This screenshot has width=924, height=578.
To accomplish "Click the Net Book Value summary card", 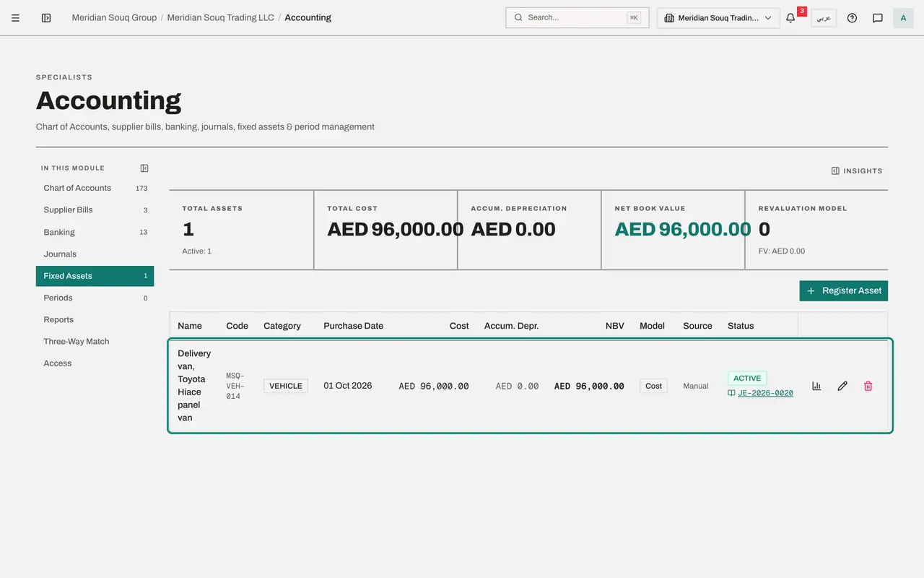I will tap(673, 230).
